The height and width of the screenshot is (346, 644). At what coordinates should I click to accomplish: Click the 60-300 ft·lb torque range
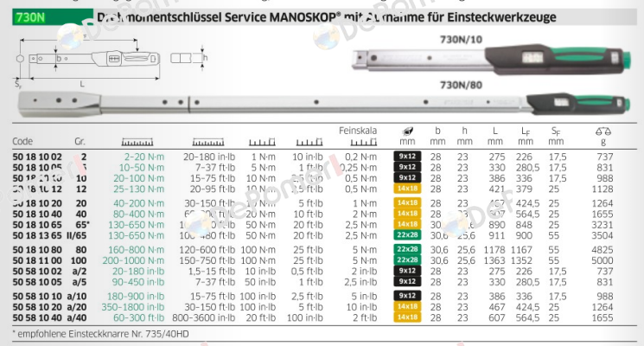[139, 317]
